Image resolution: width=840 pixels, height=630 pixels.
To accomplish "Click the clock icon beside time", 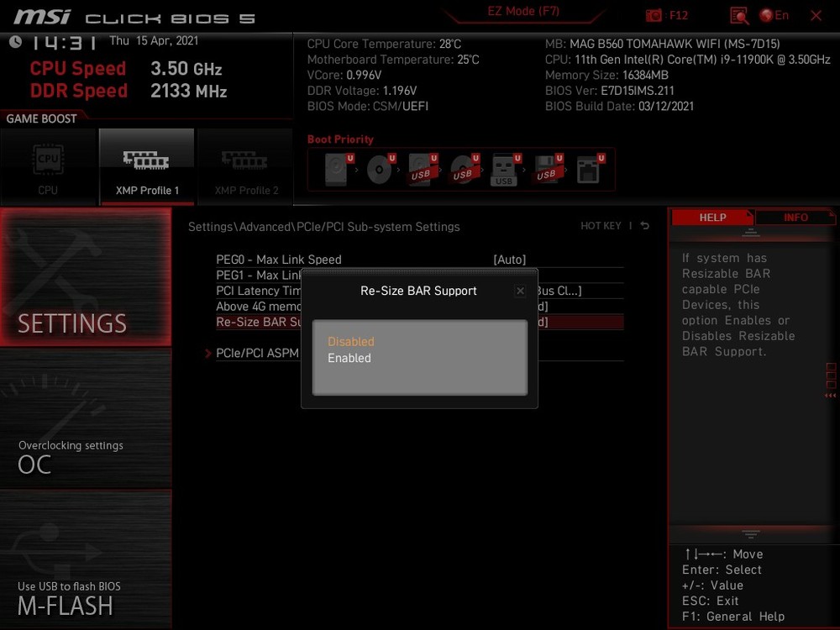I will [15, 42].
